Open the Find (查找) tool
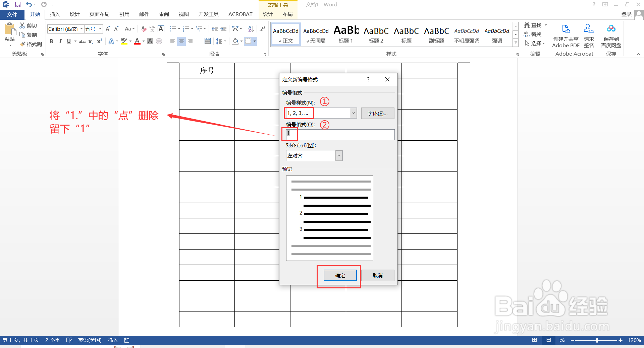644x348 pixels. click(x=534, y=25)
